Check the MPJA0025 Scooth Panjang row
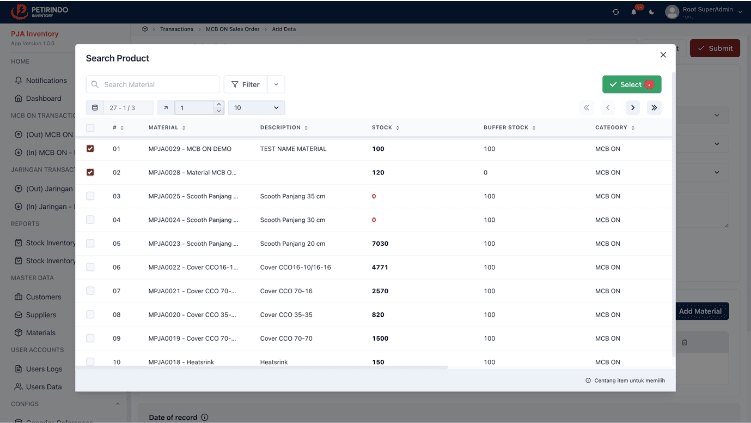This screenshot has height=423, width=751. point(90,196)
